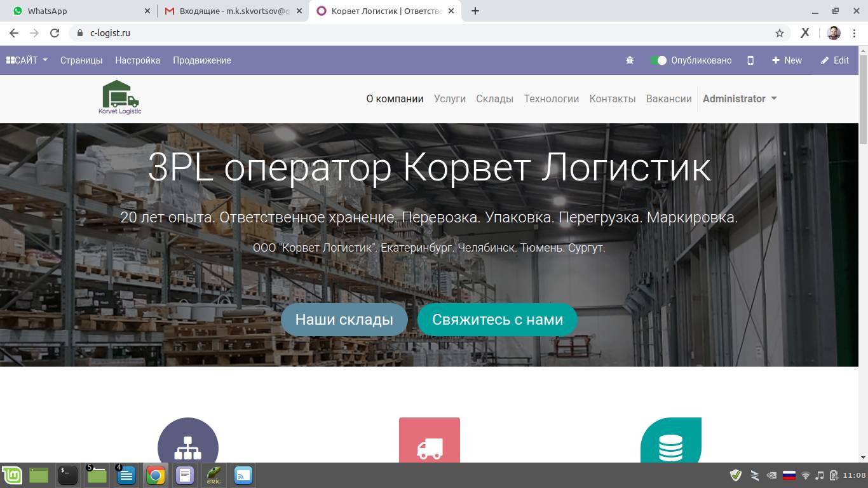Reload the page in browser
Viewport: 868px width, 488px height.
pos(55,33)
